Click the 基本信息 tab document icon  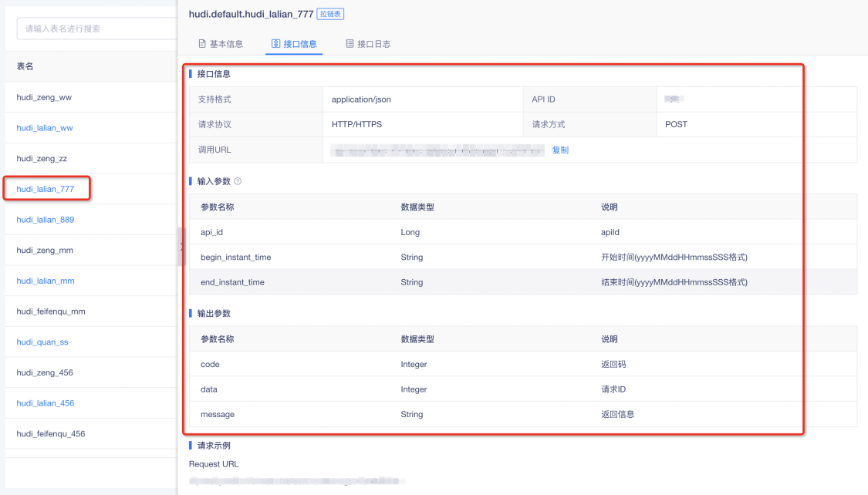pyautogui.click(x=202, y=44)
